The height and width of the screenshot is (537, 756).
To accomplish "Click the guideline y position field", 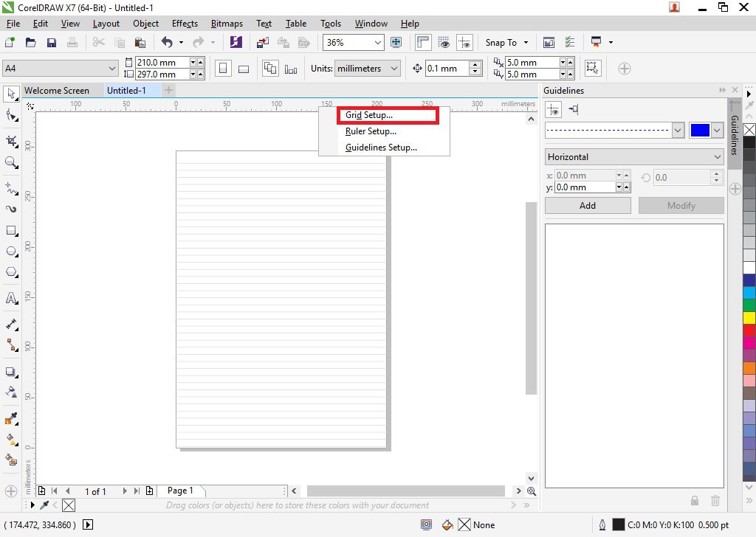I will point(585,187).
